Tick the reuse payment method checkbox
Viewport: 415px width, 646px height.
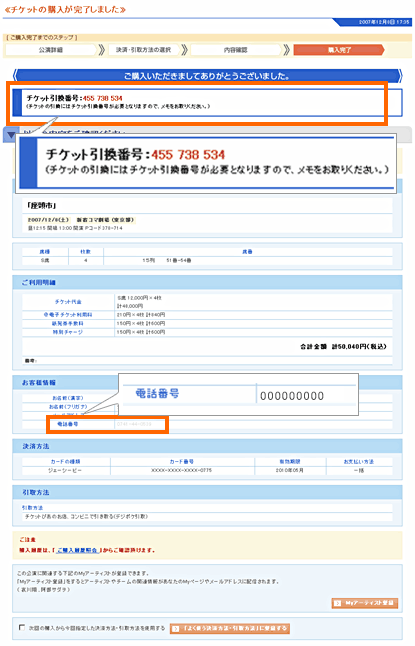(x=22, y=627)
